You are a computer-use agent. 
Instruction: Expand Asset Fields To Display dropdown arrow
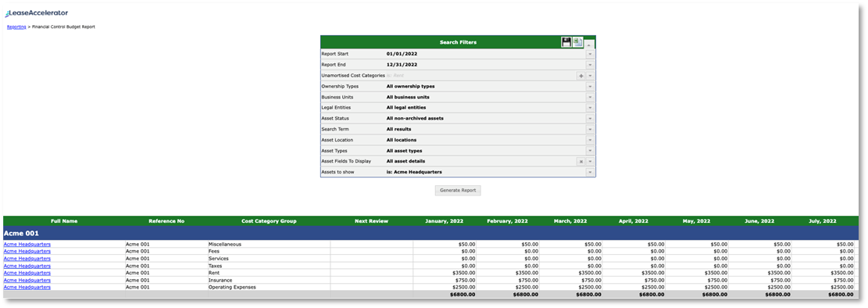[x=590, y=161]
